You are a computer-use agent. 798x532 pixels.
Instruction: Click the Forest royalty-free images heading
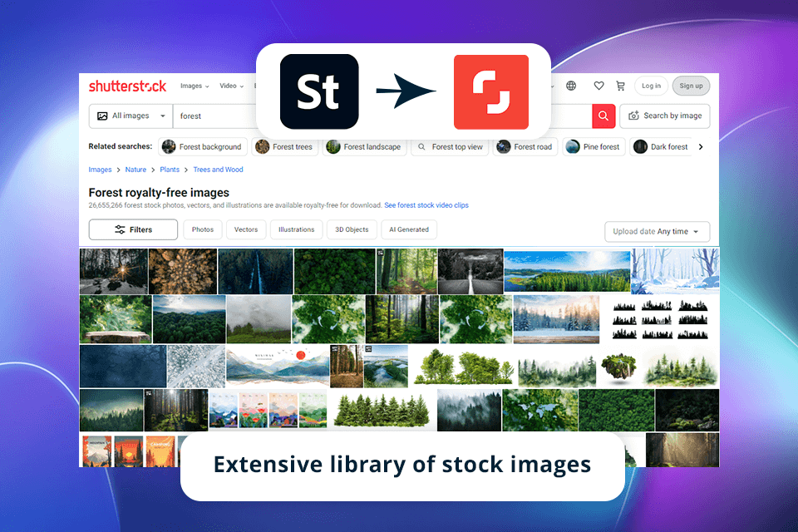pyautogui.click(x=159, y=193)
